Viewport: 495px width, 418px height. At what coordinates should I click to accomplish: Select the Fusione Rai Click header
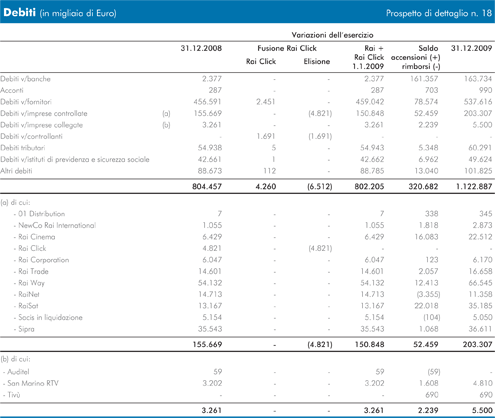[x=287, y=48]
